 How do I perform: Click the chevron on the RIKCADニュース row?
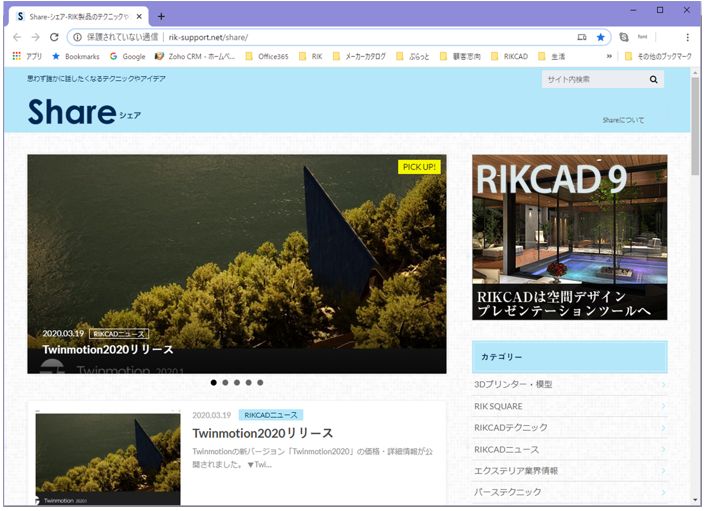tap(663, 450)
